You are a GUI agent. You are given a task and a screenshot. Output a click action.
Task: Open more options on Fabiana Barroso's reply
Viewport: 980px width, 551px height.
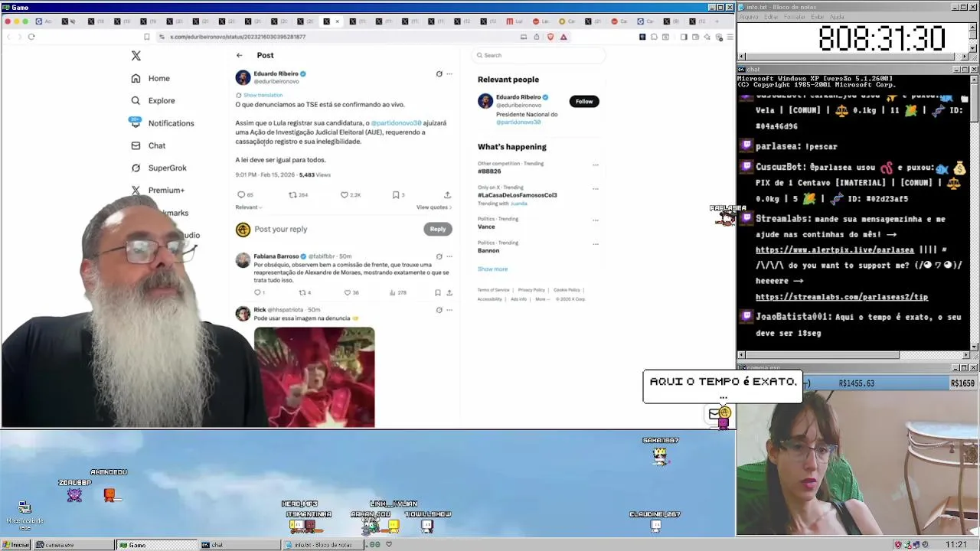[x=449, y=256]
